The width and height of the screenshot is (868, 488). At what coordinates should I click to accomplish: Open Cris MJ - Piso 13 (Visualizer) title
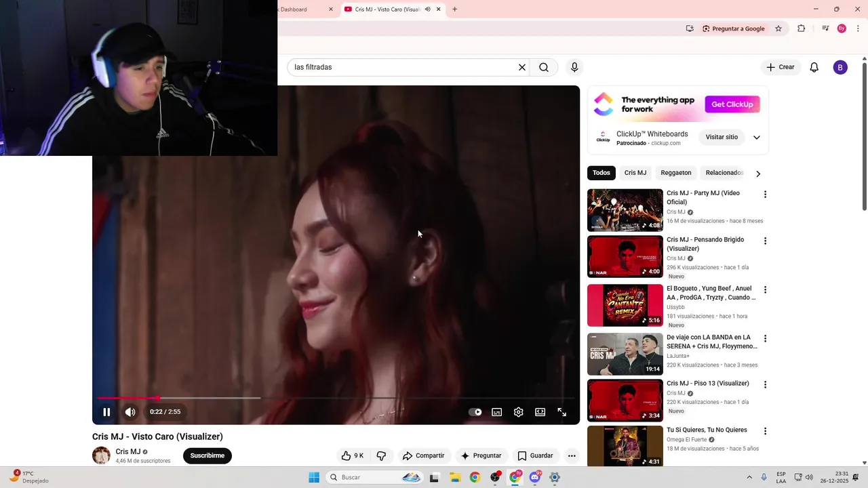[x=708, y=384]
